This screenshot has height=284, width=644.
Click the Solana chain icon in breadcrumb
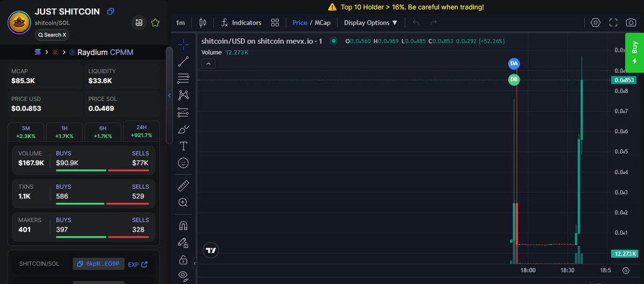[37, 53]
